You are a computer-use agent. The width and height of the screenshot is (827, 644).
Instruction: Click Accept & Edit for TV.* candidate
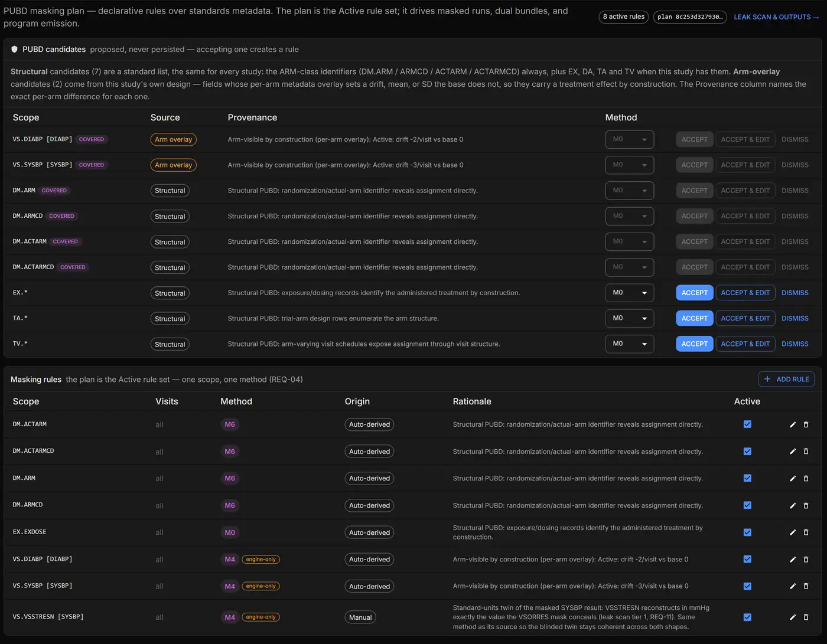coord(745,344)
